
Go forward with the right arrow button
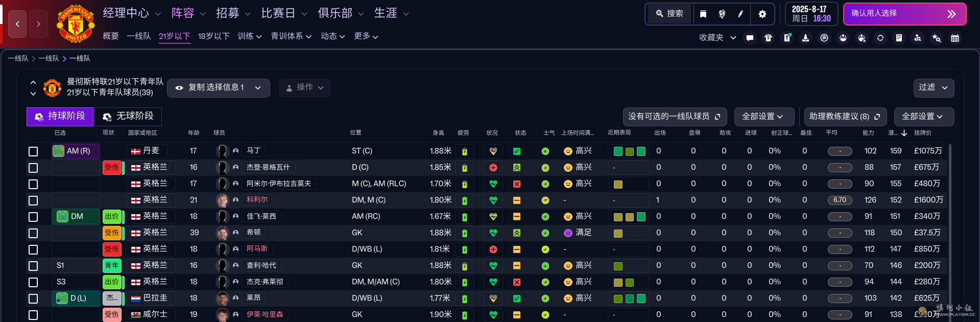click(38, 24)
